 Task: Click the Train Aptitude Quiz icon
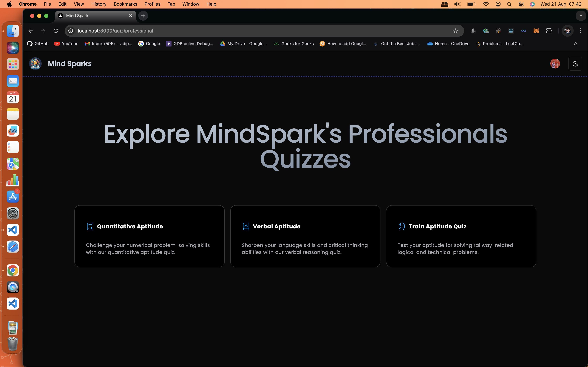click(402, 226)
